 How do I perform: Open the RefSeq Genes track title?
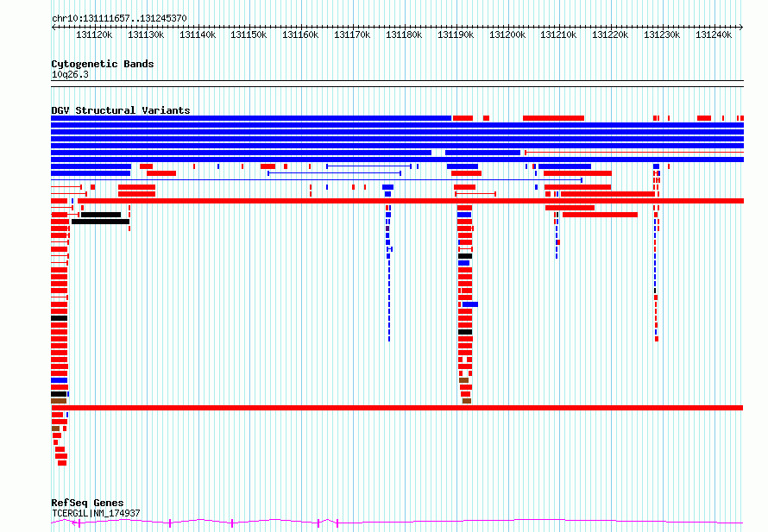pos(87,503)
